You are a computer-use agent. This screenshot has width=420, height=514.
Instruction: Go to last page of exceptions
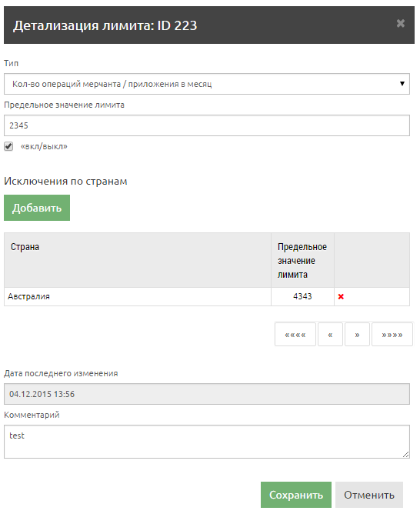tap(392, 335)
